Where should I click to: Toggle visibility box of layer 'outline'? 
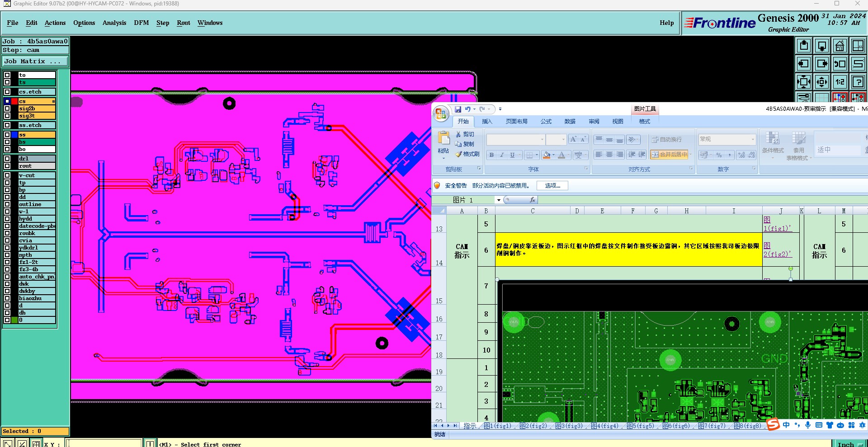point(7,204)
